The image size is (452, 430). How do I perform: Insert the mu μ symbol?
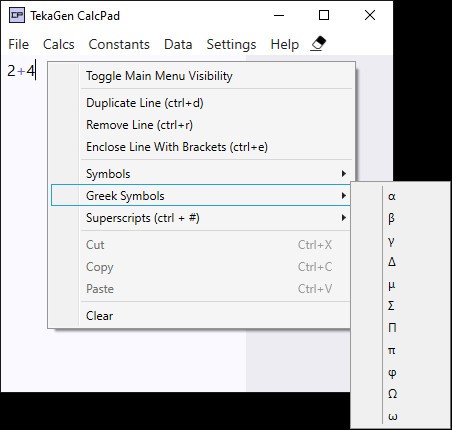(x=400, y=284)
